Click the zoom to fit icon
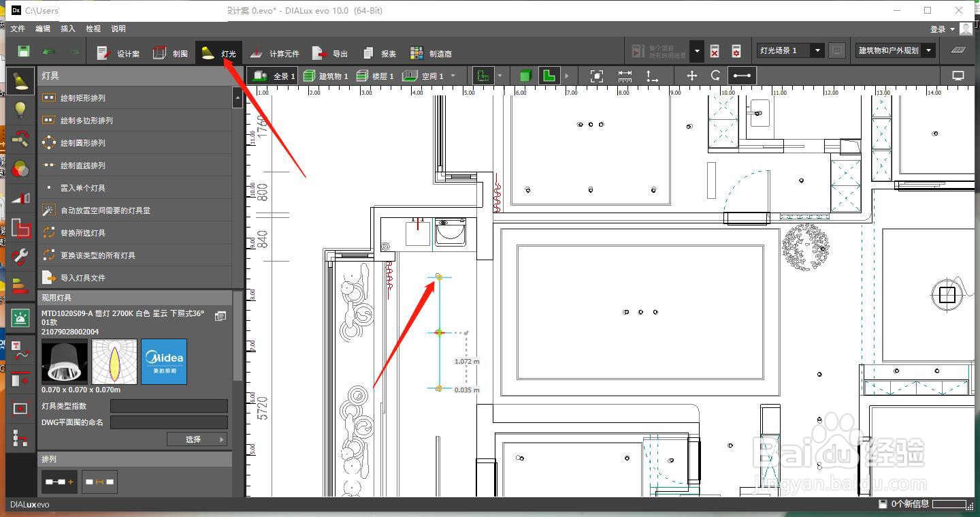Image resolution: width=980 pixels, height=517 pixels. pos(597,76)
